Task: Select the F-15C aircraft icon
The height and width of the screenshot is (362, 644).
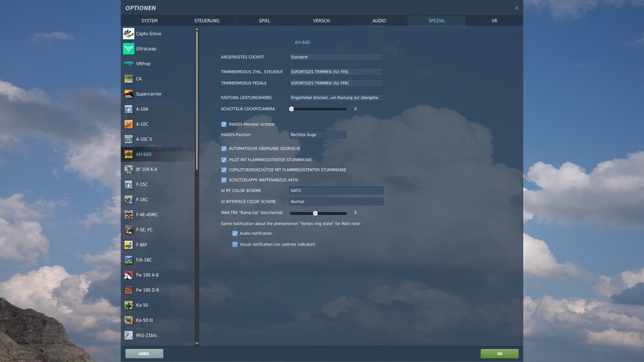Action: (x=129, y=184)
